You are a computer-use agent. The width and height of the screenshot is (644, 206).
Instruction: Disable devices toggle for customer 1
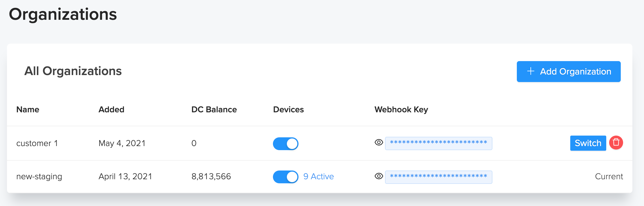click(x=286, y=144)
